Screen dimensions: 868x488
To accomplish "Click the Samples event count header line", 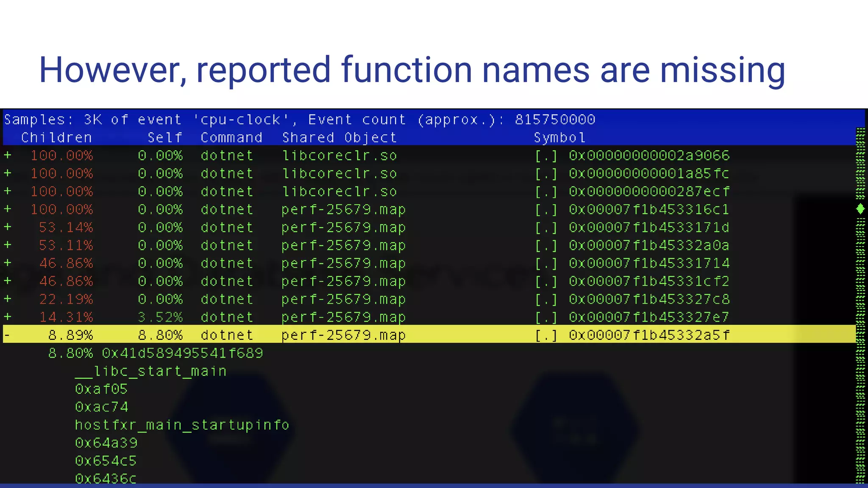I will coord(300,119).
